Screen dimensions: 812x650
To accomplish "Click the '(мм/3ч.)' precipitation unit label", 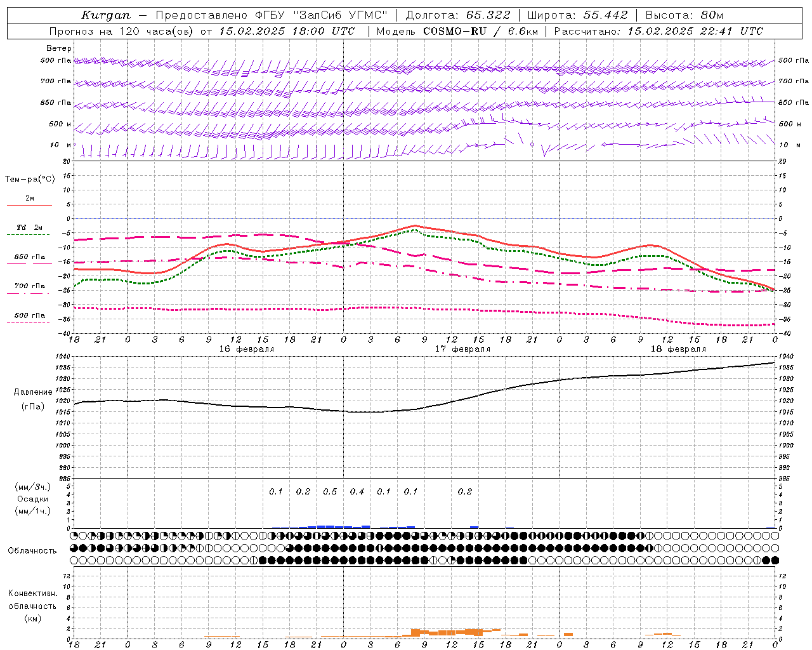I will point(33,487).
